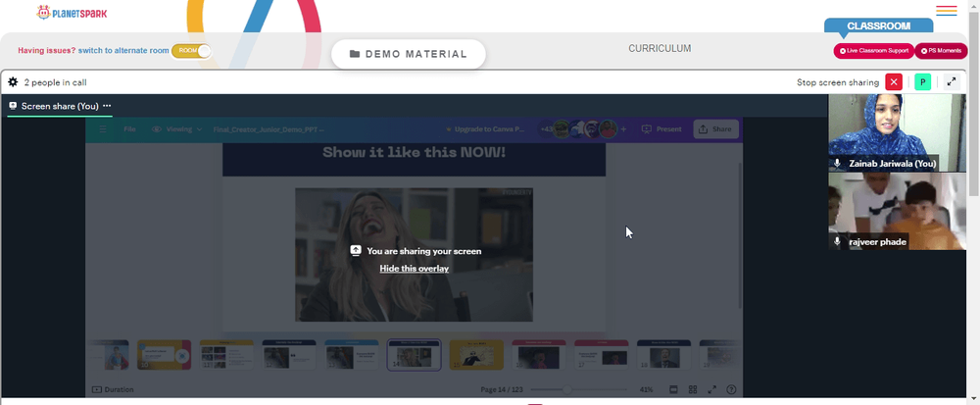Click Zainab Jariwala's video tile
The width and height of the screenshot is (980, 405).
897,132
